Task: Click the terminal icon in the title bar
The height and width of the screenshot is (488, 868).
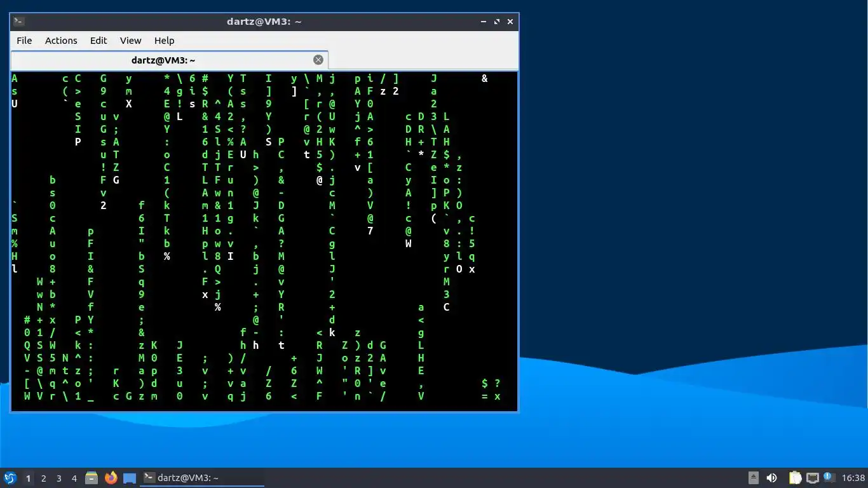Action: pyautogui.click(x=19, y=21)
